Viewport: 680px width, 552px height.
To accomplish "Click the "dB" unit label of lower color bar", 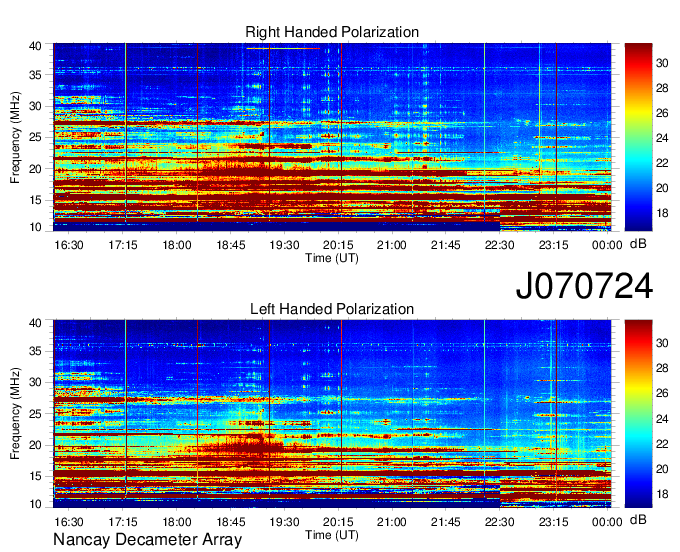I will 638,519.
